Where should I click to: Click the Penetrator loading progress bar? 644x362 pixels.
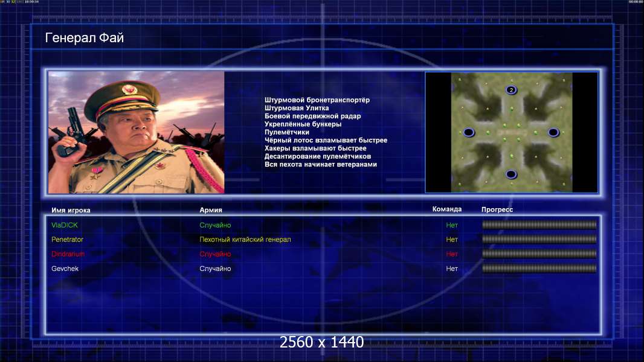[x=539, y=240]
